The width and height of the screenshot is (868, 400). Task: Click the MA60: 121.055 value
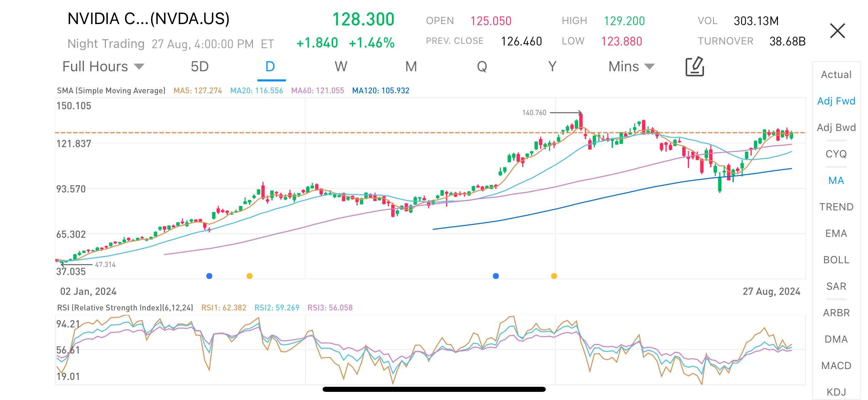[318, 91]
